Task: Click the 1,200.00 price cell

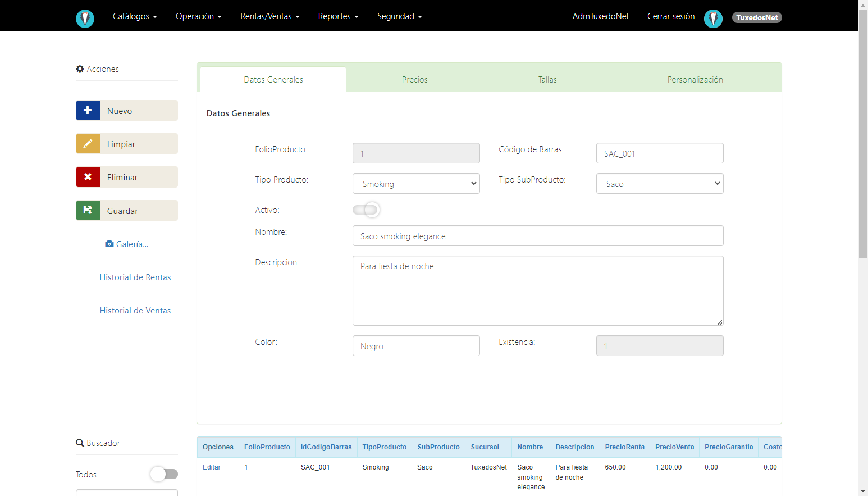Action: point(669,467)
